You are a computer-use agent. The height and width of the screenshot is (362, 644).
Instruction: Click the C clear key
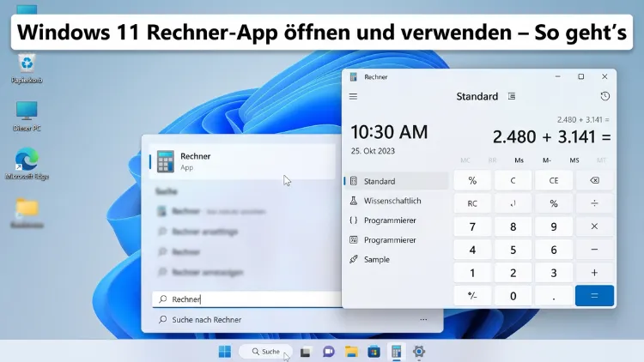click(513, 181)
